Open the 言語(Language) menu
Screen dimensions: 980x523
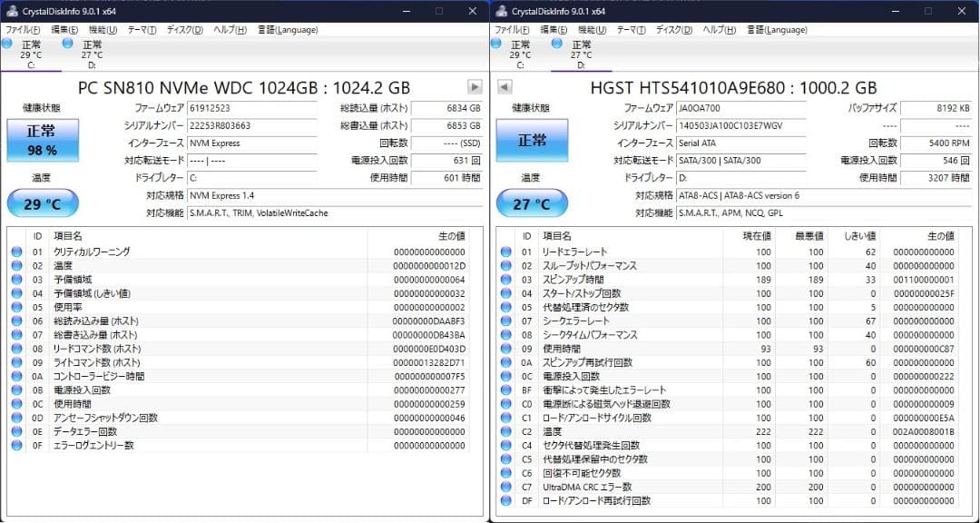pos(287,28)
